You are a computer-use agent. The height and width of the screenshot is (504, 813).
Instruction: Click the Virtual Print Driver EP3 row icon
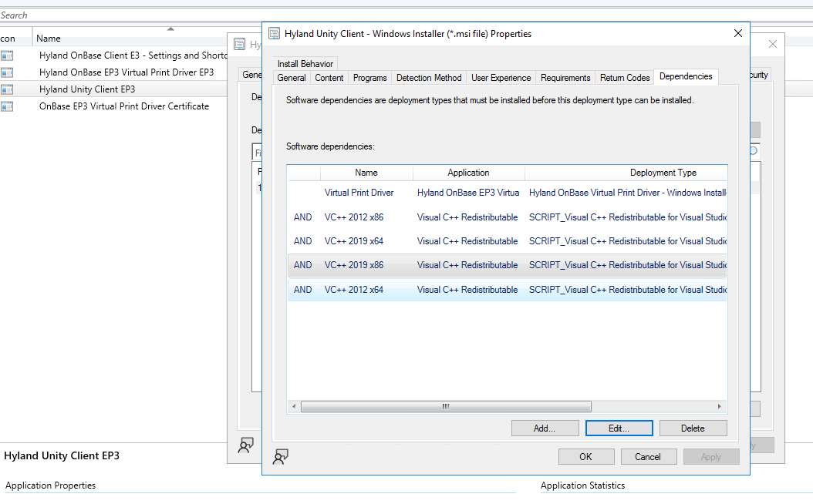pyautogui.click(x=7, y=72)
